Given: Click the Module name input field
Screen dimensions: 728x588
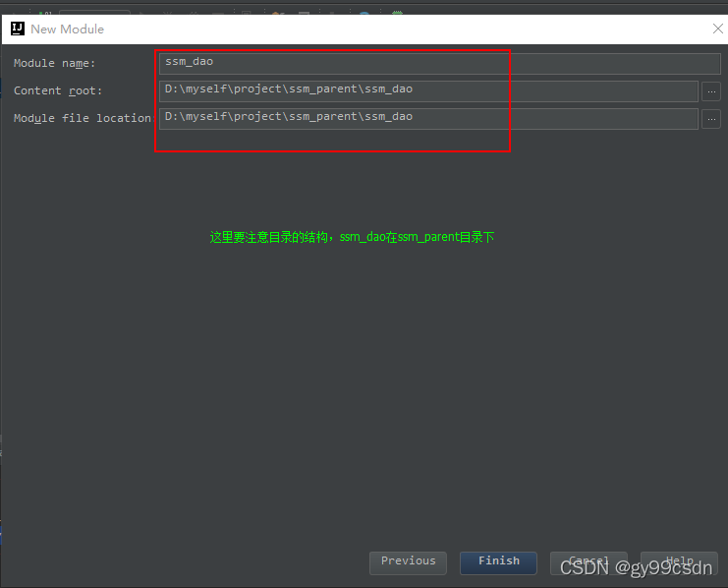Looking at the screenshot, I should (439, 63).
